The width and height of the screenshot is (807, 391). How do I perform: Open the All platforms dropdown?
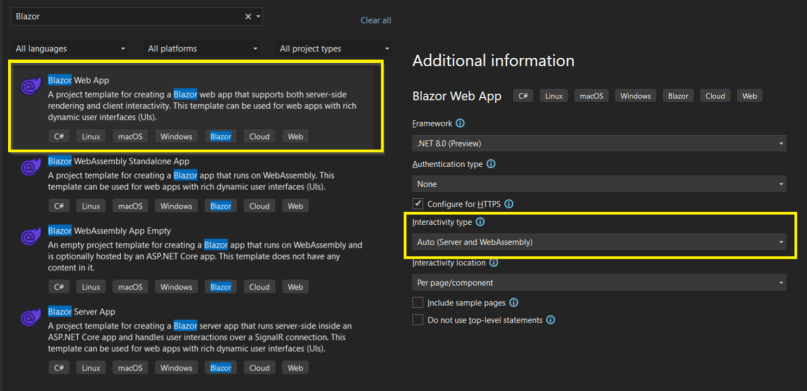pos(202,49)
